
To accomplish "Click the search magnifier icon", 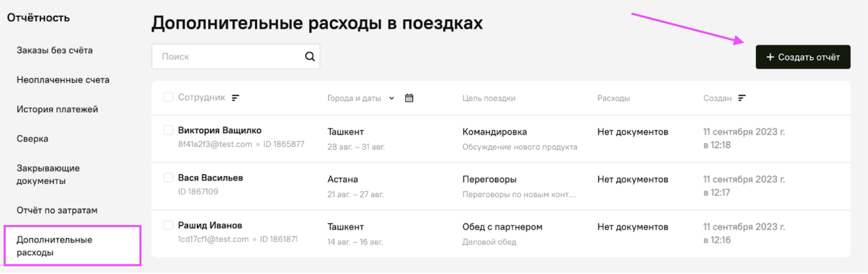I will (310, 56).
